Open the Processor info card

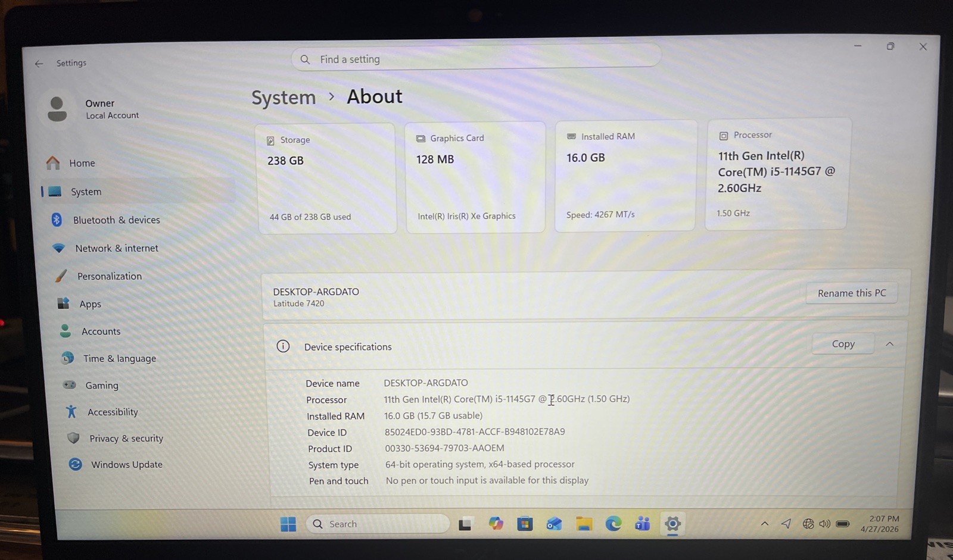[x=777, y=174]
